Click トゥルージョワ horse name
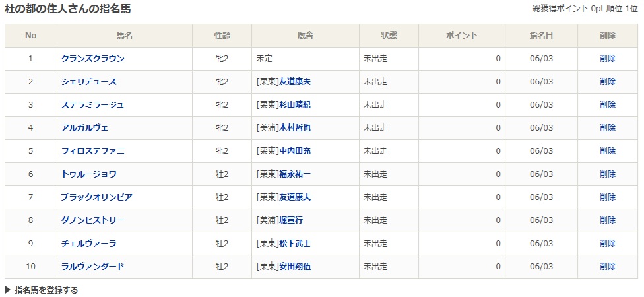This screenshot has height=297, width=644. [x=88, y=174]
